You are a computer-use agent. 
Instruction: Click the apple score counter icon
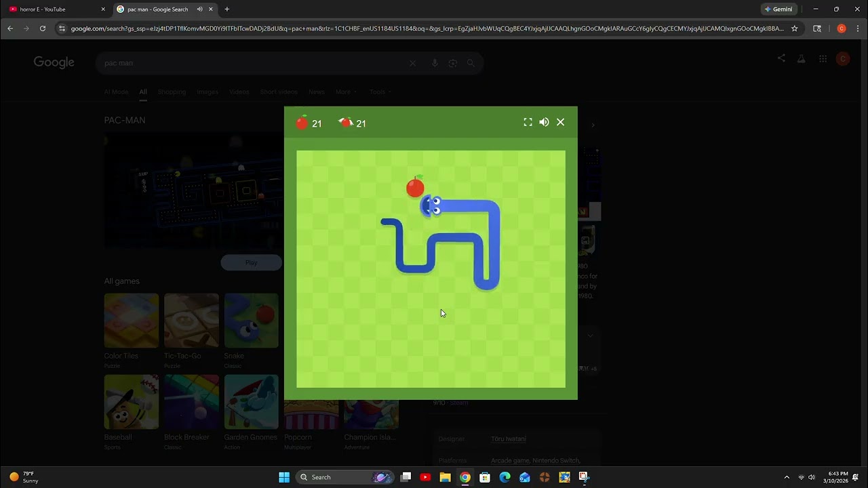click(302, 123)
